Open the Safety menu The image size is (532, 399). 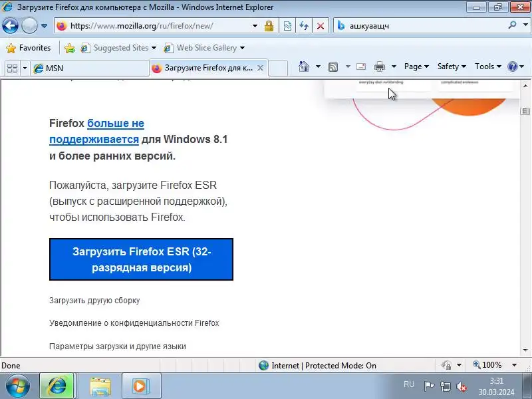(452, 66)
